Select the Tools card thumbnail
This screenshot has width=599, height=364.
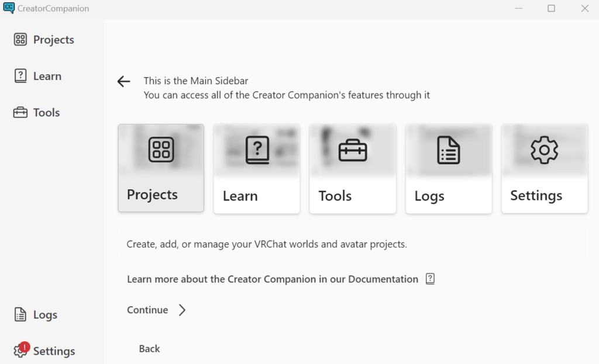(x=353, y=150)
